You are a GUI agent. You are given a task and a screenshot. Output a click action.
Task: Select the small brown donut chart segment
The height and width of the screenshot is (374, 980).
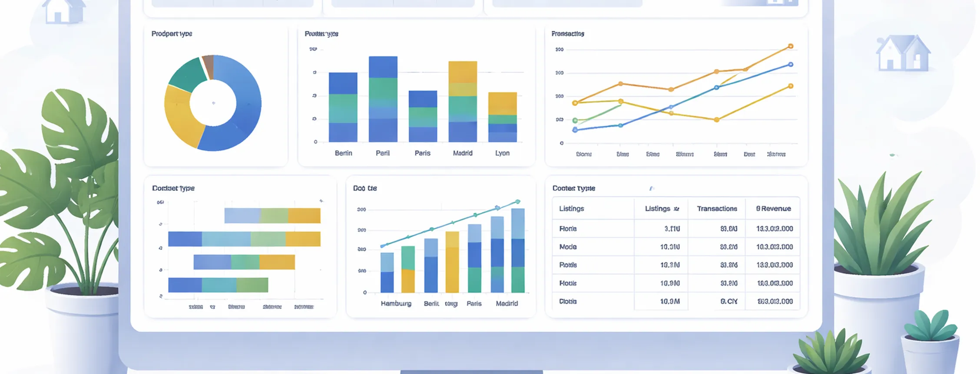(x=208, y=67)
